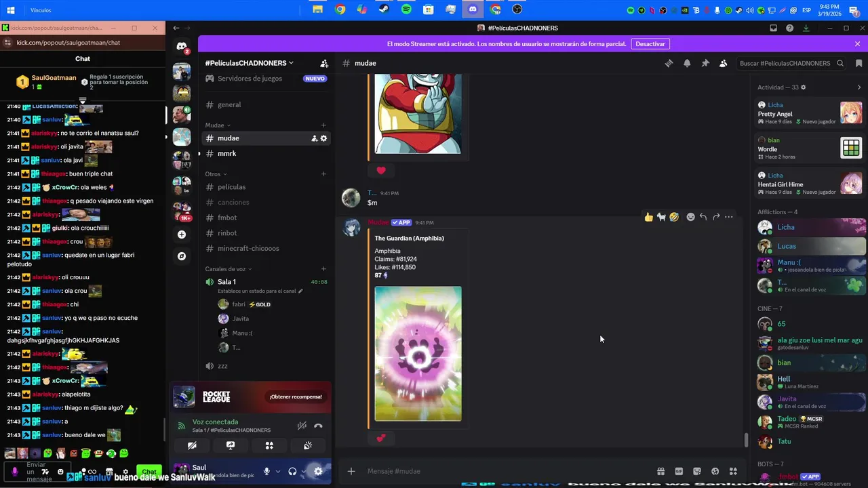The height and width of the screenshot is (488, 868).
Task: Open Kick chat settings gear
Action: [x=125, y=472]
